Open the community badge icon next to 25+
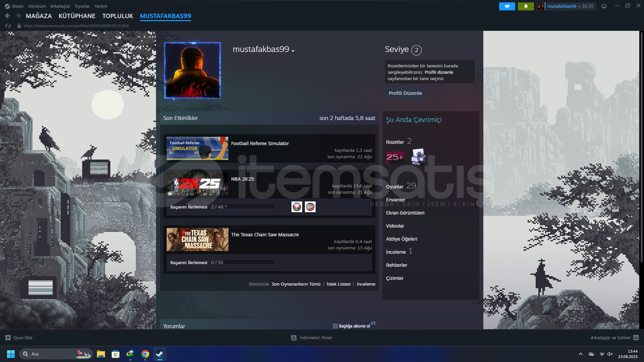The image size is (644, 362). 419,157
